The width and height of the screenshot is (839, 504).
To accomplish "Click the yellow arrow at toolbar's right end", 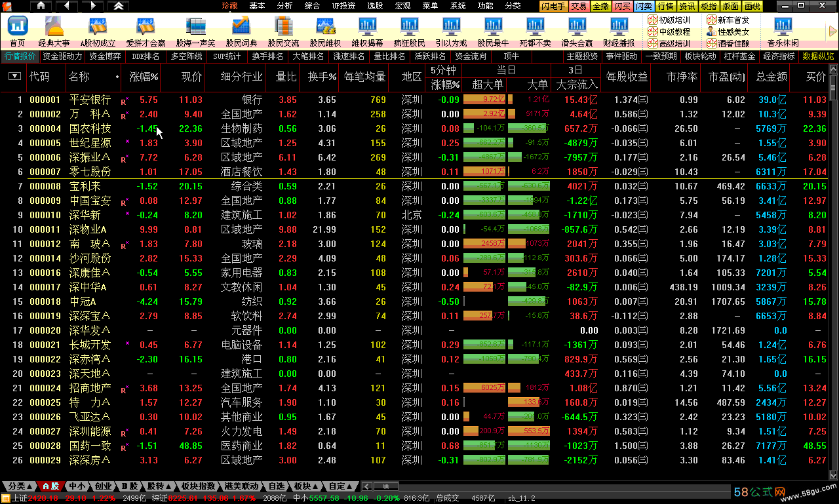I will [833, 31].
